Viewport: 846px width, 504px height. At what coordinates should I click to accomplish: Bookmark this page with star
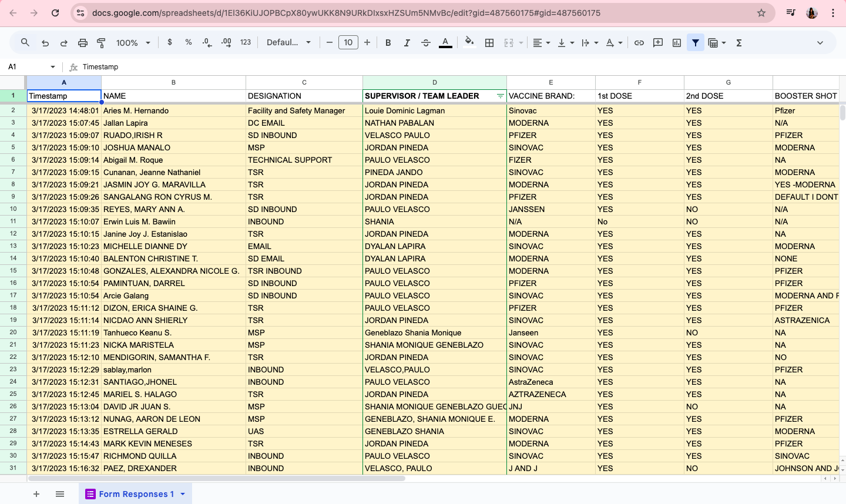tap(761, 13)
